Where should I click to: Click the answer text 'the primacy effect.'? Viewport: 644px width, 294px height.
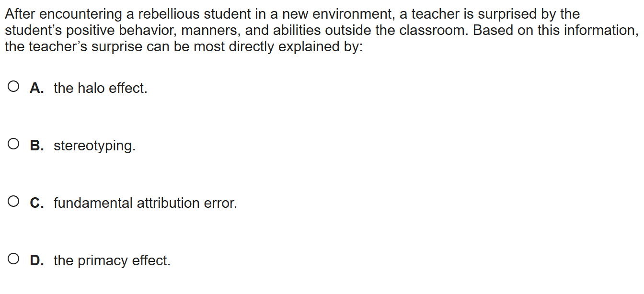coord(112,260)
